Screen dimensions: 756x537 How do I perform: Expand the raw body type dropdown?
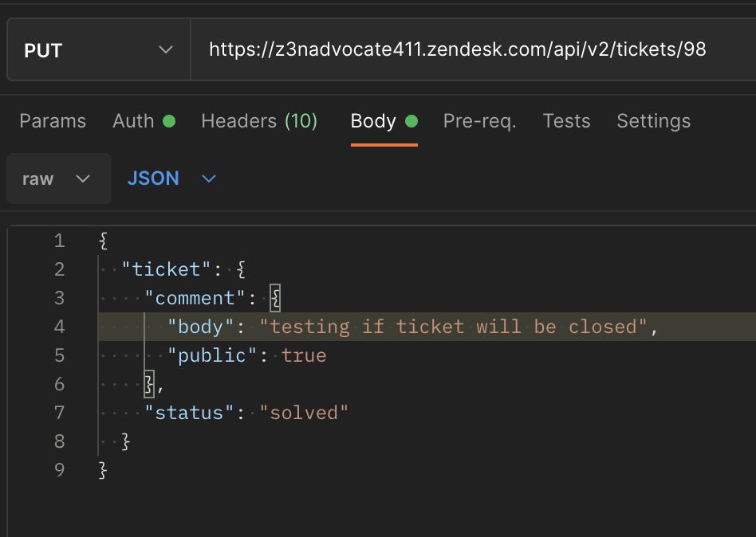tap(57, 178)
